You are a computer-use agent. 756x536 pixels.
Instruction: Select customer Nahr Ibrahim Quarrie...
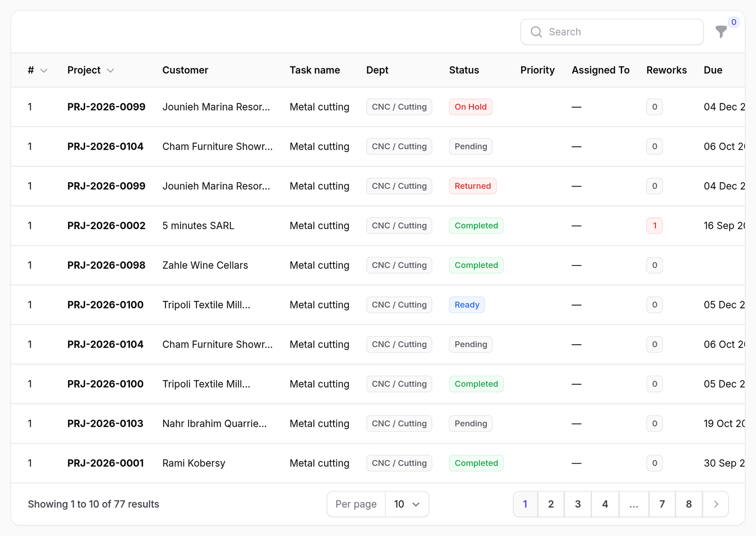coord(215,423)
